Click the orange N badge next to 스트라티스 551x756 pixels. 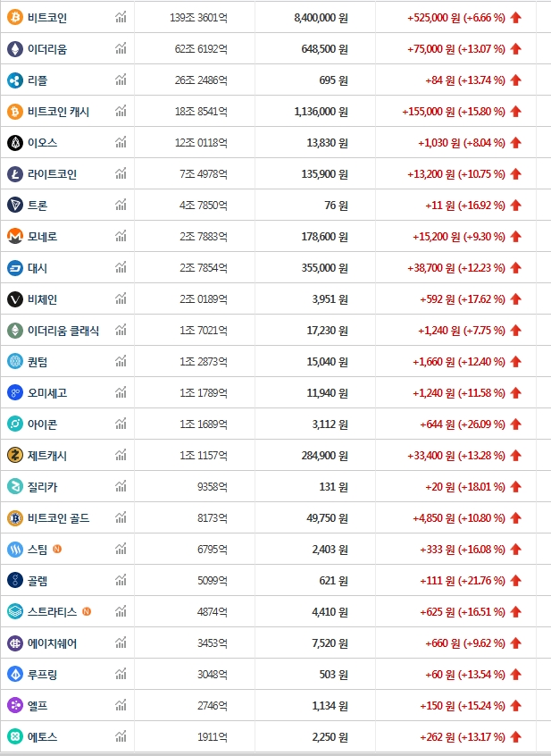pyautogui.click(x=87, y=612)
